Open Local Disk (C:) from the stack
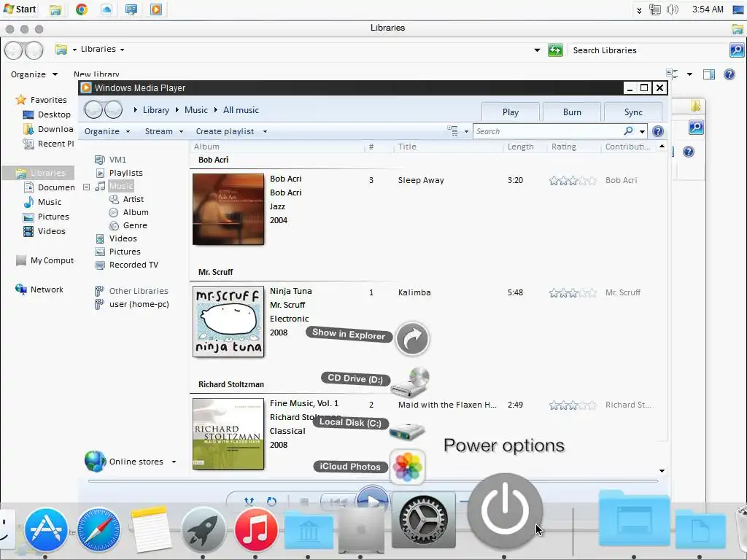This screenshot has height=560, width=747. (x=407, y=431)
